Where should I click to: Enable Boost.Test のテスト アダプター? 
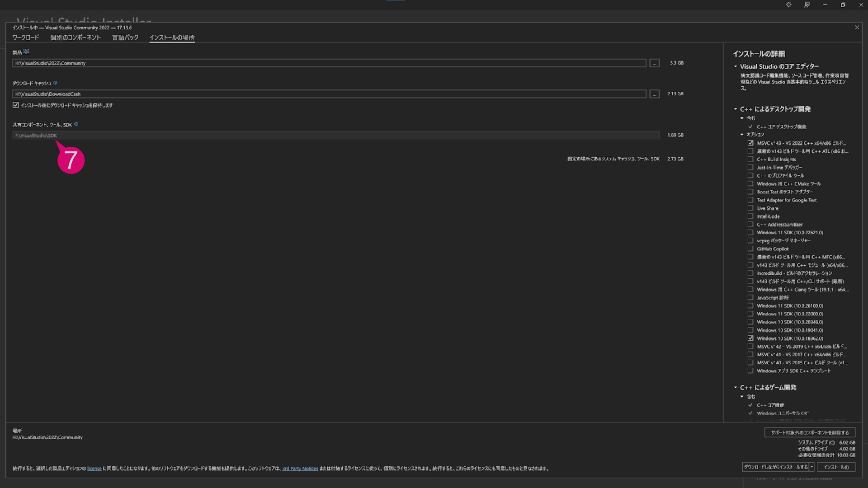click(750, 192)
